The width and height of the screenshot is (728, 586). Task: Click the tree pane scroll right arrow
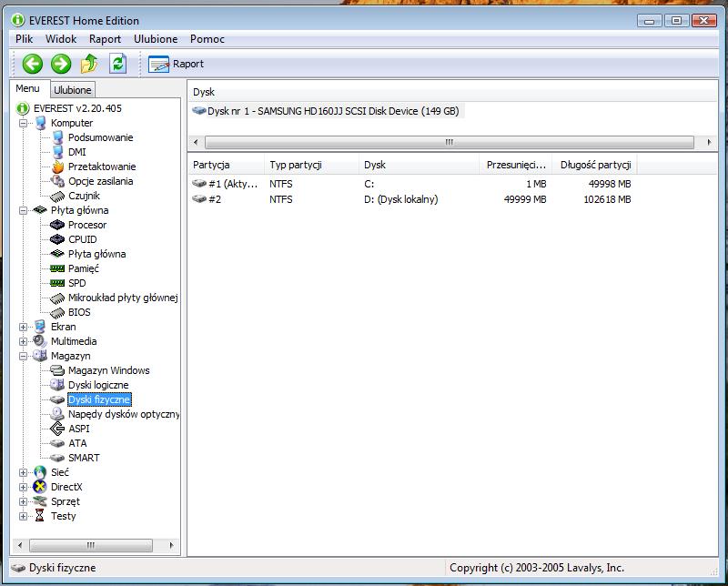click(x=172, y=545)
